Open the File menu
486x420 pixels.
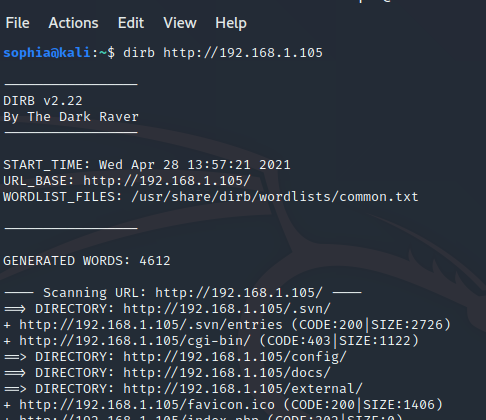click(x=18, y=23)
